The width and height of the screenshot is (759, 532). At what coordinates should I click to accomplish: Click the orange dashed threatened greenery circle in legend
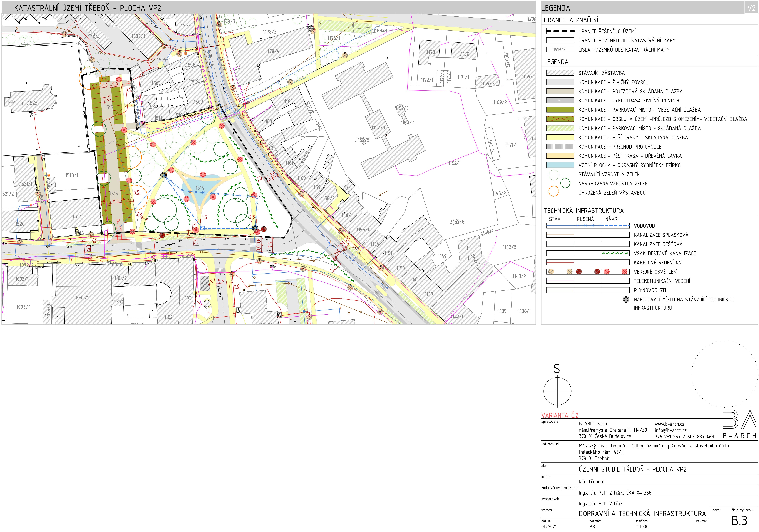click(x=553, y=191)
